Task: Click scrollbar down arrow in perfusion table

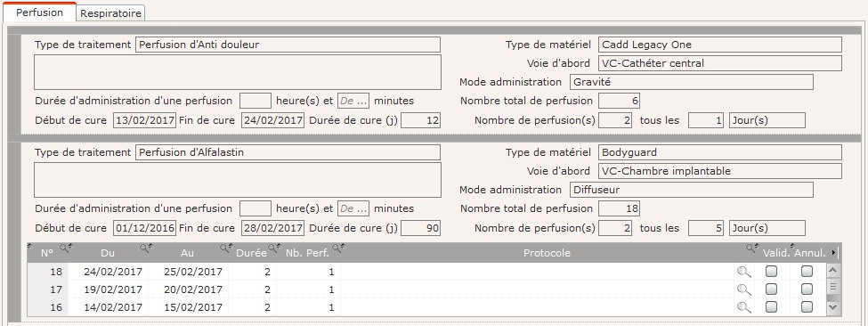Action: 832,306
